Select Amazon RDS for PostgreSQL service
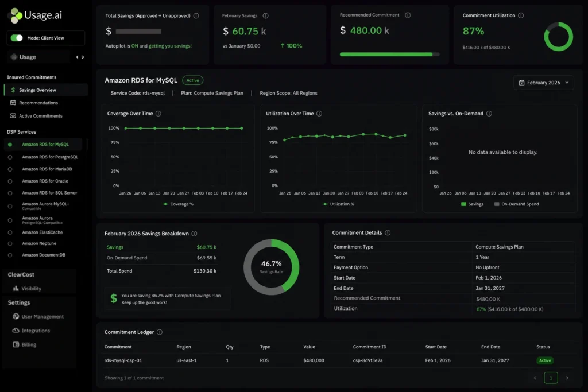Screen dimensions: 588x392 point(50,157)
